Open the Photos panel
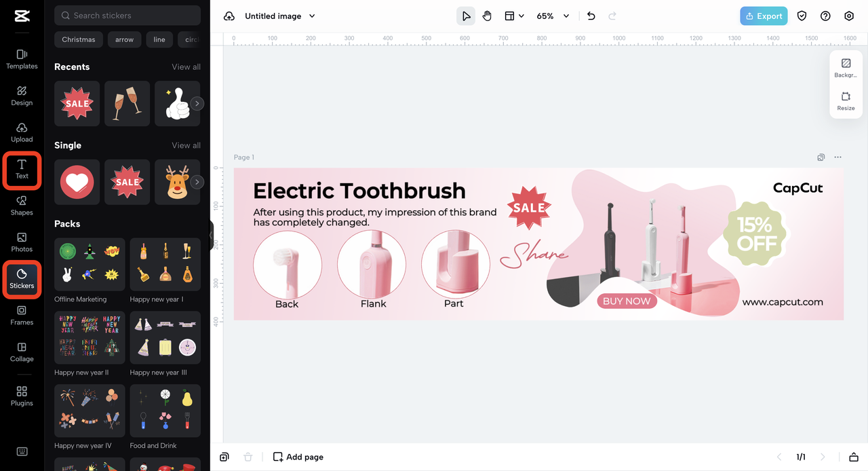 (22, 242)
